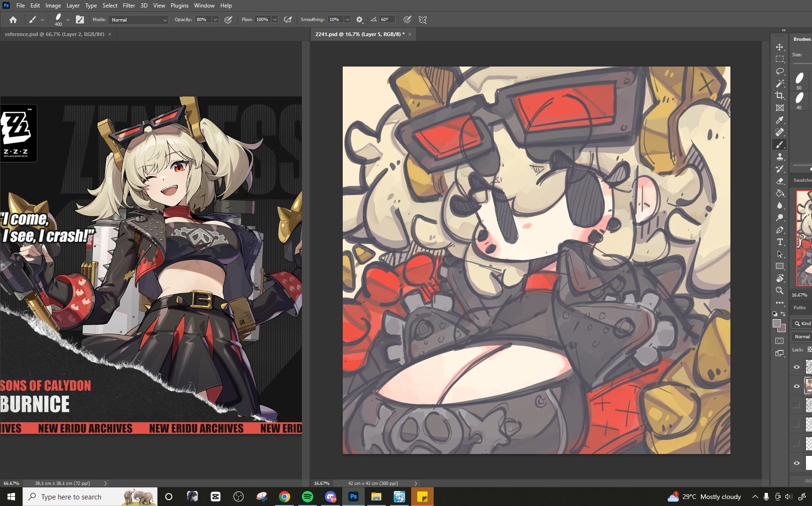Image resolution: width=812 pixels, height=506 pixels.
Task: Select the Rotate View hand tool
Action: pos(780,278)
